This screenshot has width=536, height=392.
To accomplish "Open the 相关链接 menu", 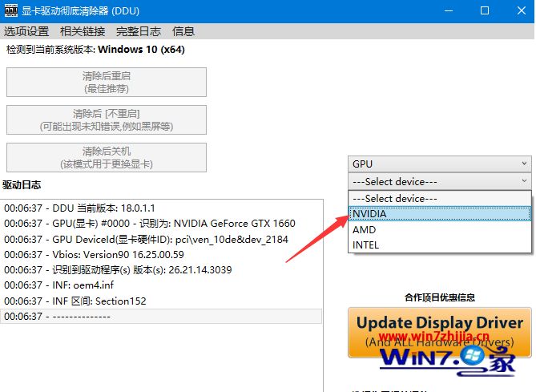I will [x=83, y=31].
